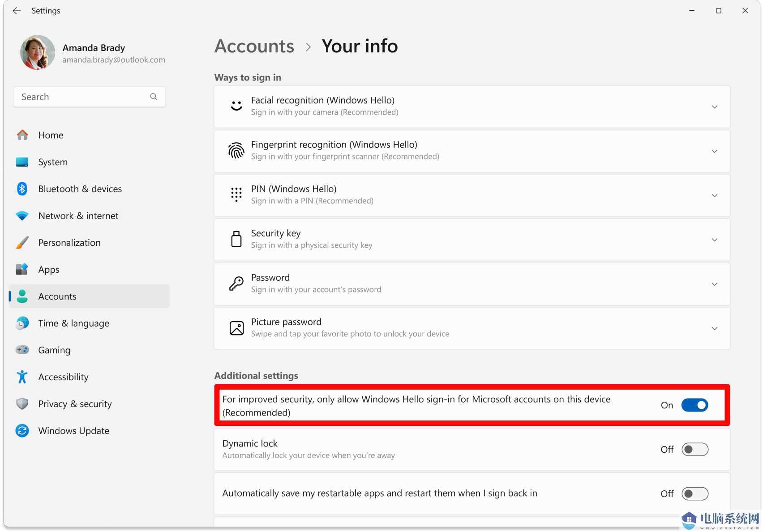Click the Password key icon
Image resolution: width=763 pixels, height=532 pixels.
(x=236, y=283)
